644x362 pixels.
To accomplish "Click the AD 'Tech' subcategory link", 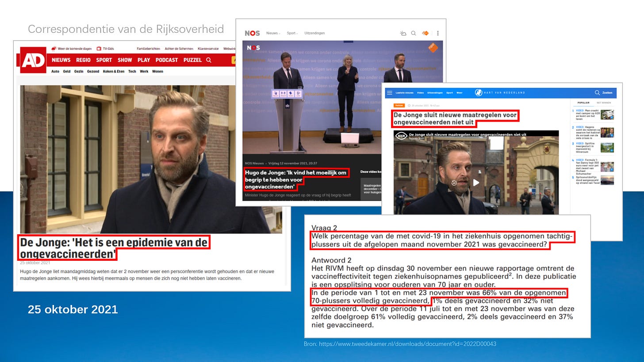I will pyautogui.click(x=132, y=71).
